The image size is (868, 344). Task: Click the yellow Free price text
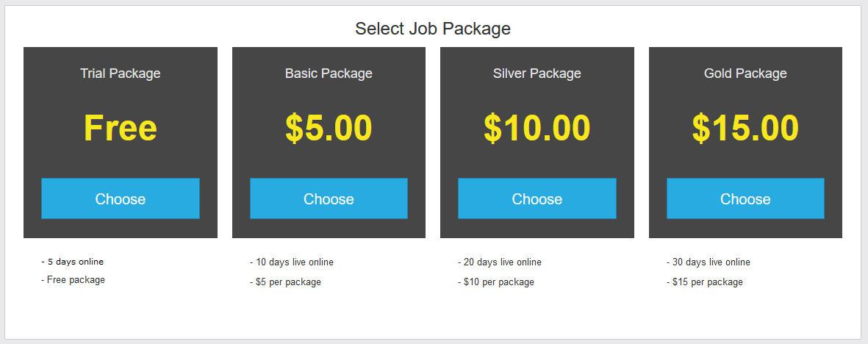click(x=121, y=128)
